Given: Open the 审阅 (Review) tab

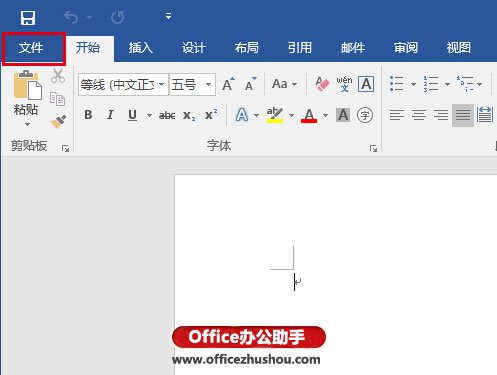Looking at the screenshot, I should [x=406, y=48].
